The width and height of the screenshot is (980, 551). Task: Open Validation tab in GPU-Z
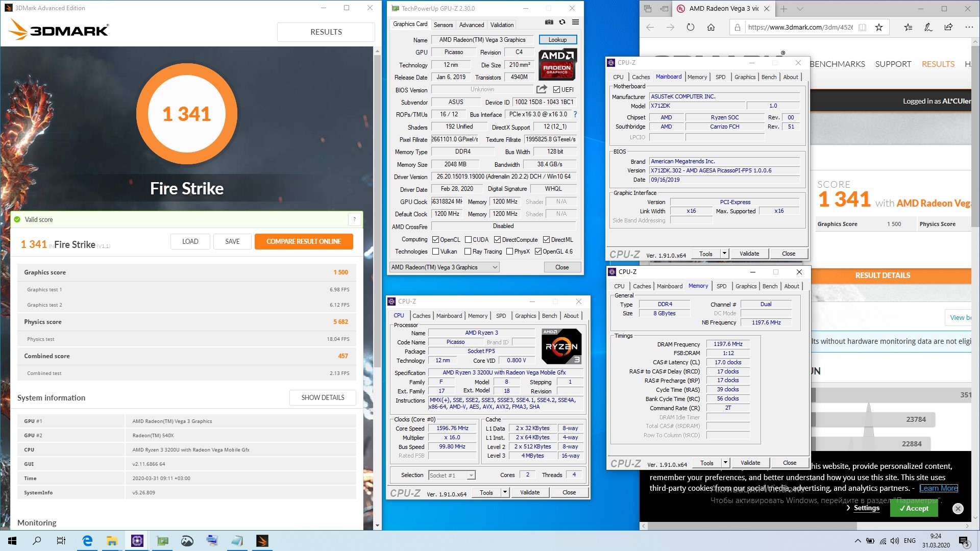[x=502, y=24]
